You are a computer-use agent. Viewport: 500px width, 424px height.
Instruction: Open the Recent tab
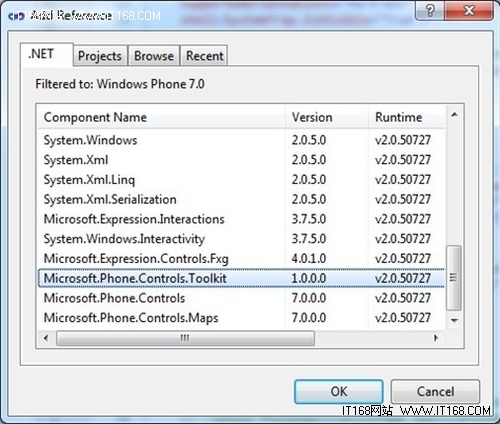204,56
